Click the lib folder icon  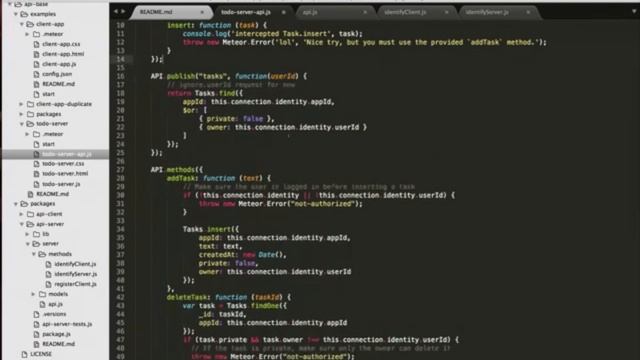(36, 234)
